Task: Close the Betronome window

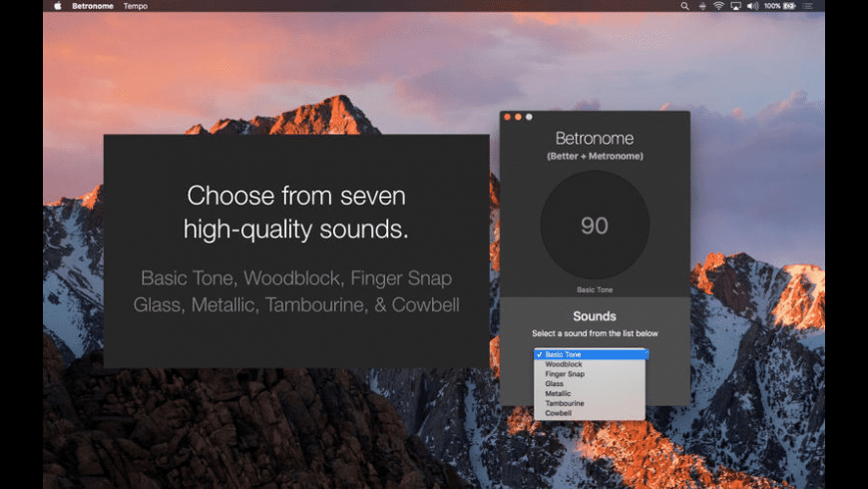Action: click(x=507, y=117)
